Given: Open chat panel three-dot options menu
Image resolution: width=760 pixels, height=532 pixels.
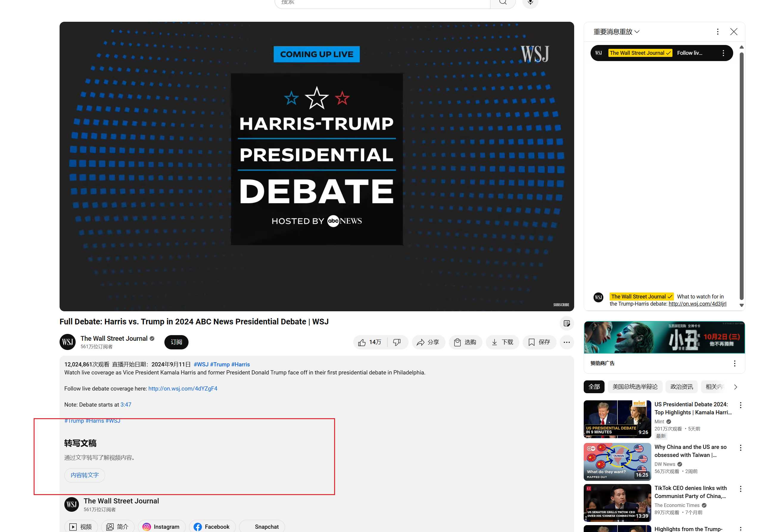Looking at the screenshot, I should tap(717, 32).
